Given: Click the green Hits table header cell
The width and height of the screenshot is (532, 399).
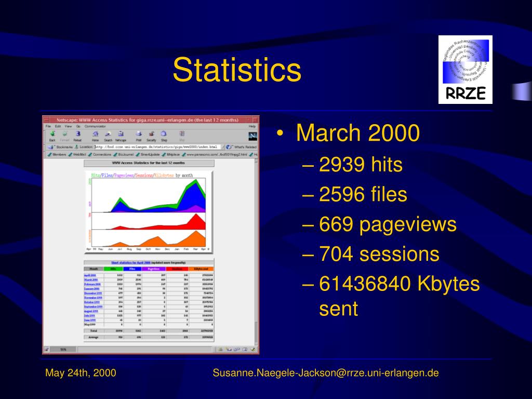Looking at the screenshot, I should [x=113, y=269].
